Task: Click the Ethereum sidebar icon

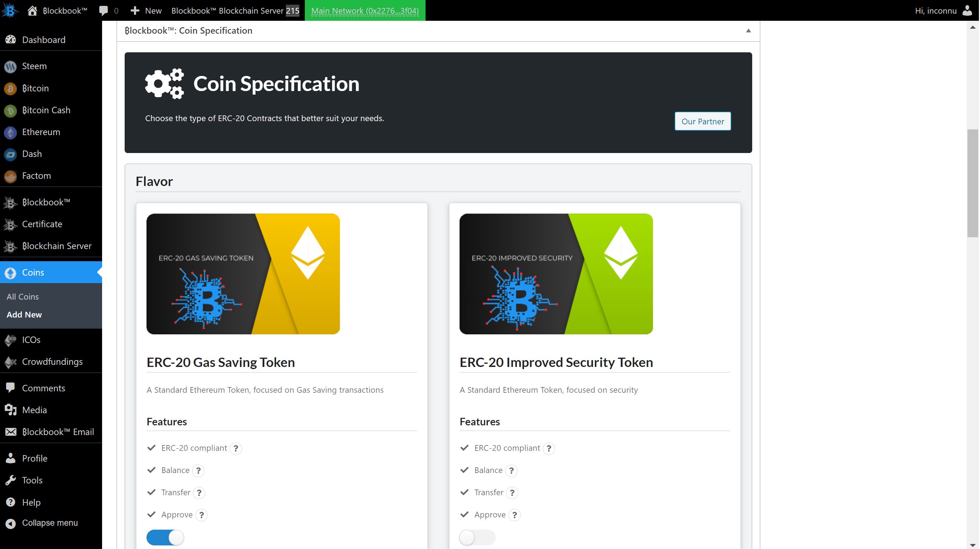Action: click(x=11, y=132)
